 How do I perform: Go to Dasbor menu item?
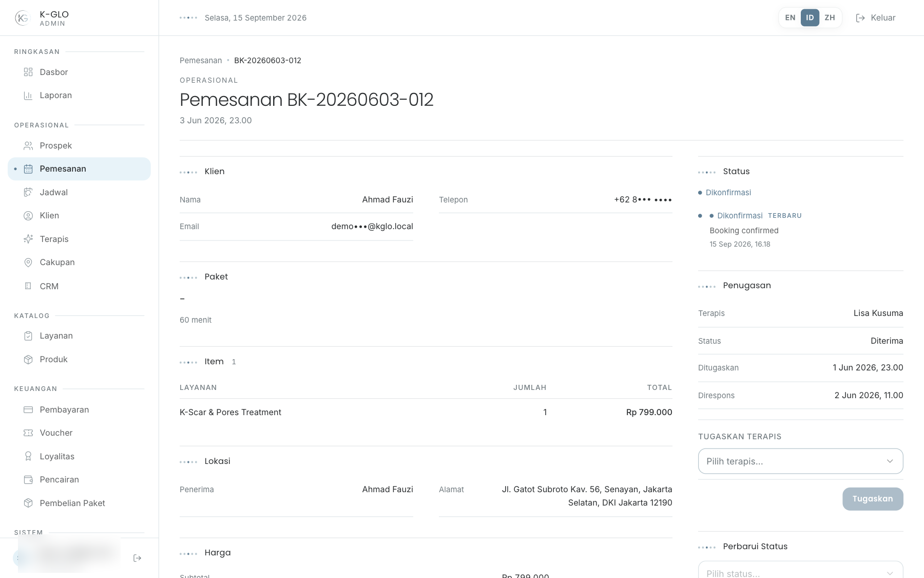click(x=79, y=72)
